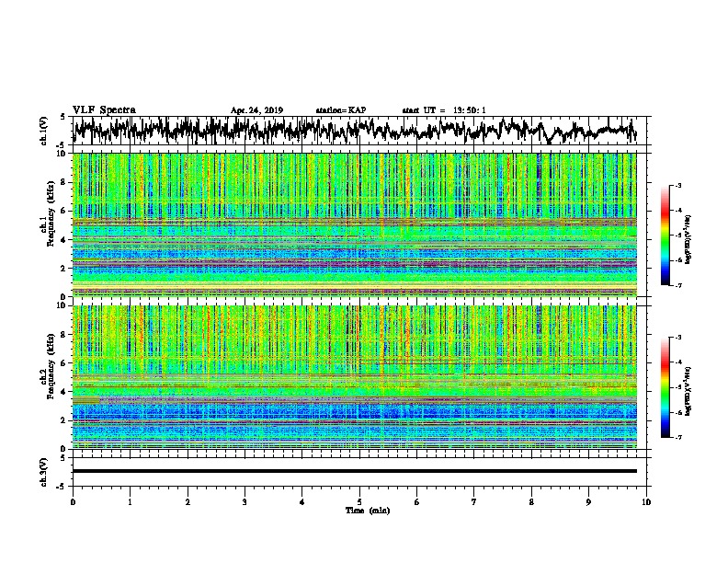Click the "5" tick on ch.1(V) axis
Viewport: 728px width, 563px height.
coord(63,117)
